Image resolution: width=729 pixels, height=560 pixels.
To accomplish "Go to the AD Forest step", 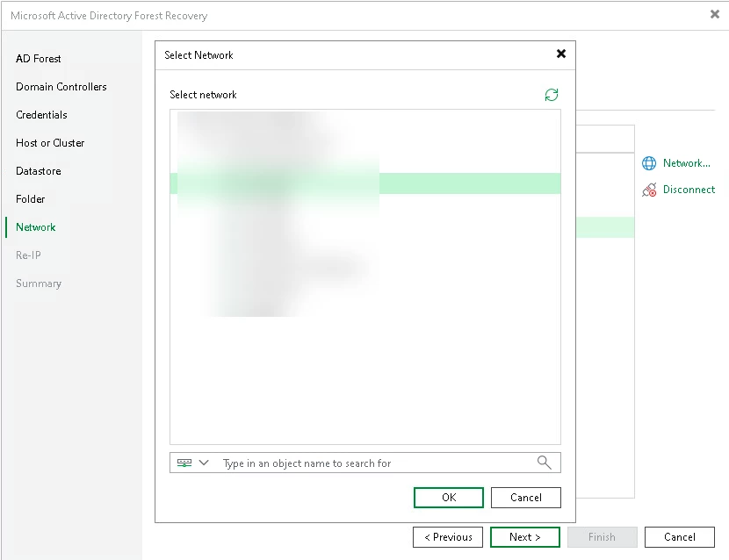I will [39, 59].
